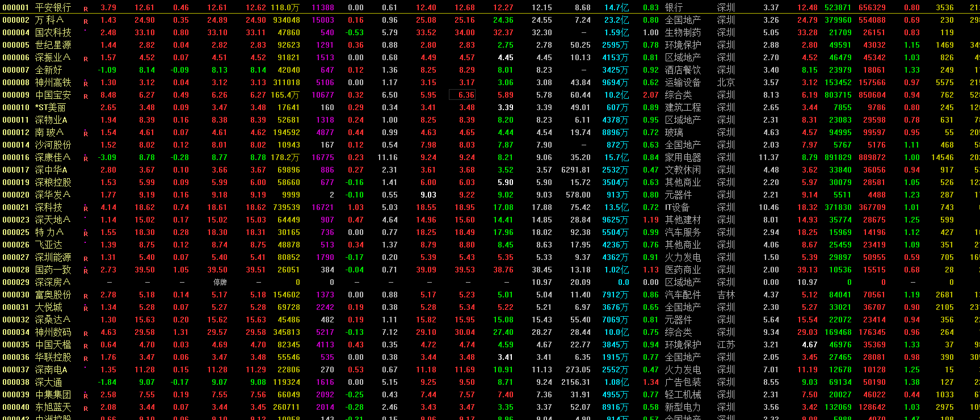Image resolution: width=980 pixels, height=420 pixels.
Task: Select the 生物制药 industry cell
Action: coord(683,32)
